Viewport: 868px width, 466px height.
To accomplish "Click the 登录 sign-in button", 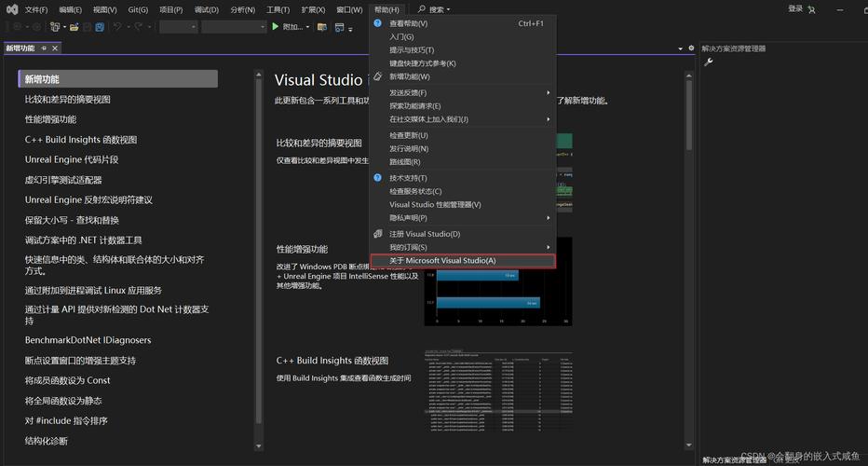I will [795, 9].
